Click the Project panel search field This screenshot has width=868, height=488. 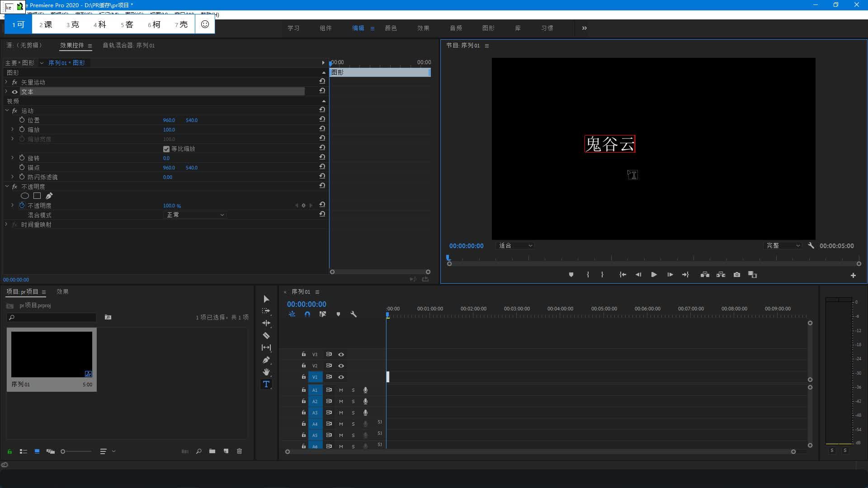(52, 317)
